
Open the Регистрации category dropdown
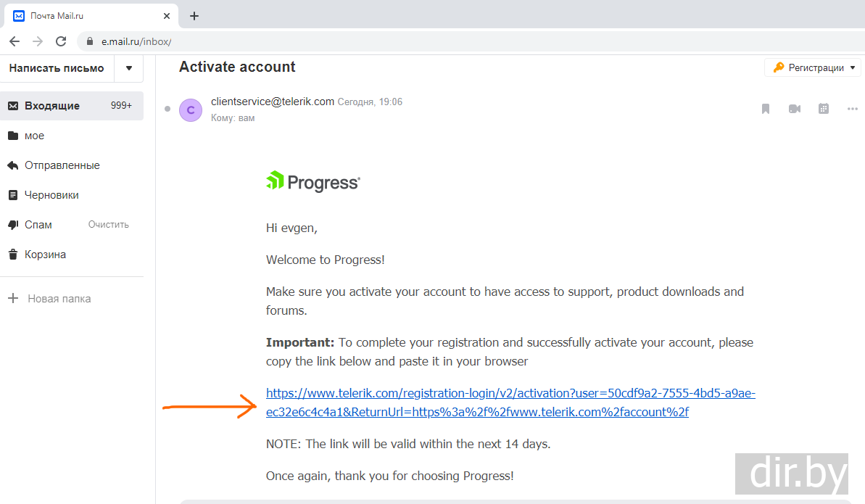click(x=813, y=68)
